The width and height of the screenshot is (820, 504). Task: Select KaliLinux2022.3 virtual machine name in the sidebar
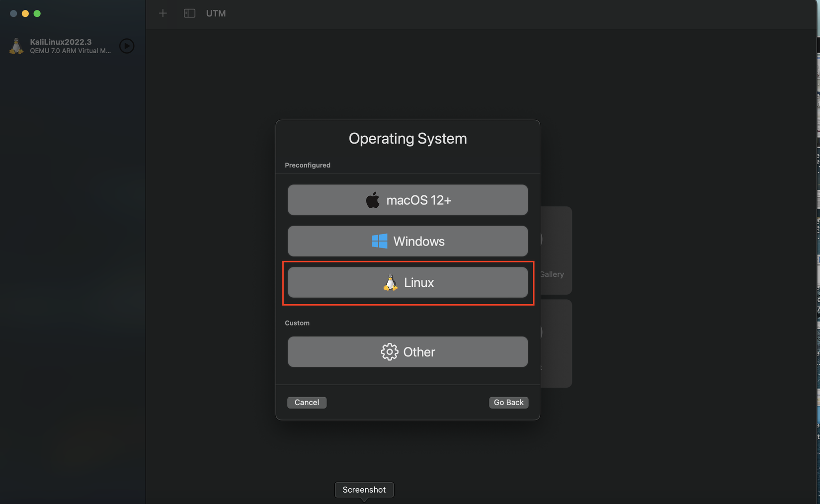pyautogui.click(x=61, y=42)
